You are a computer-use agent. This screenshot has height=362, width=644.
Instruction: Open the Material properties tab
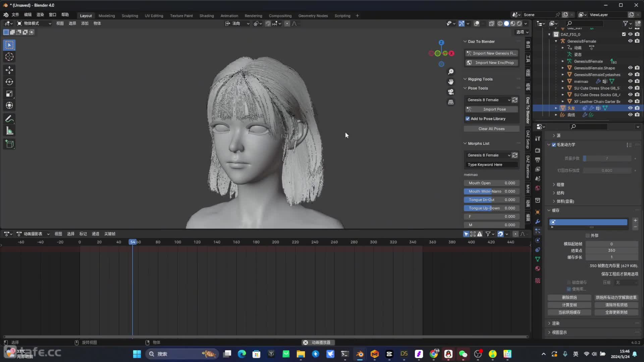click(538, 268)
